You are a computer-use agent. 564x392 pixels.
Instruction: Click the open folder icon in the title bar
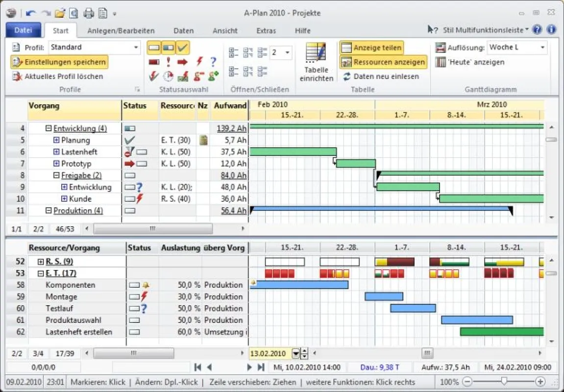60,14
